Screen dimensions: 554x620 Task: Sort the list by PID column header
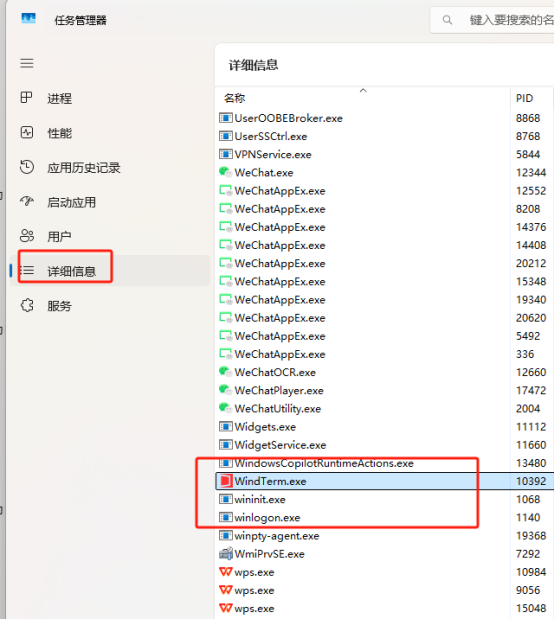point(524,98)
